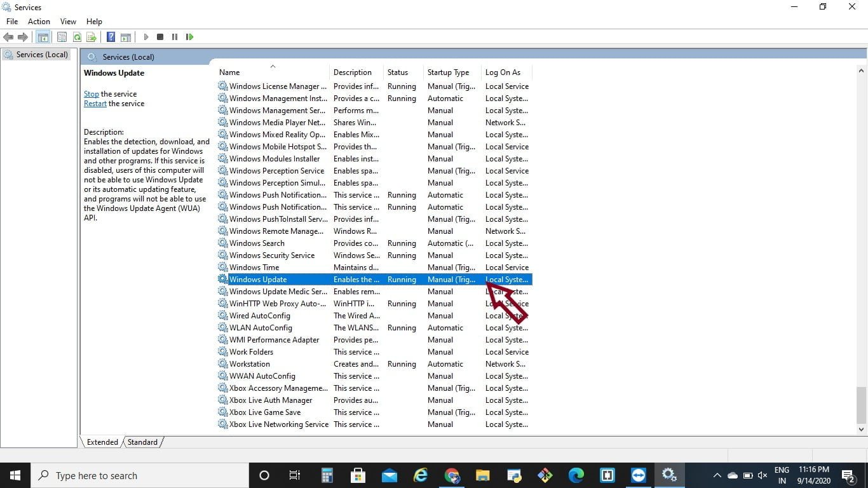Select the gear icon beside Workstation service
This screenshot has width=868, height=488.
click(x=222, y=364)
